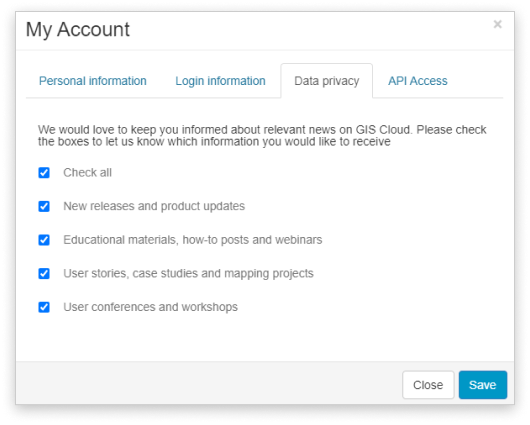Disable the Educational materials checkbox
Viewport: 530px width, 425px height.
[44, 240]
